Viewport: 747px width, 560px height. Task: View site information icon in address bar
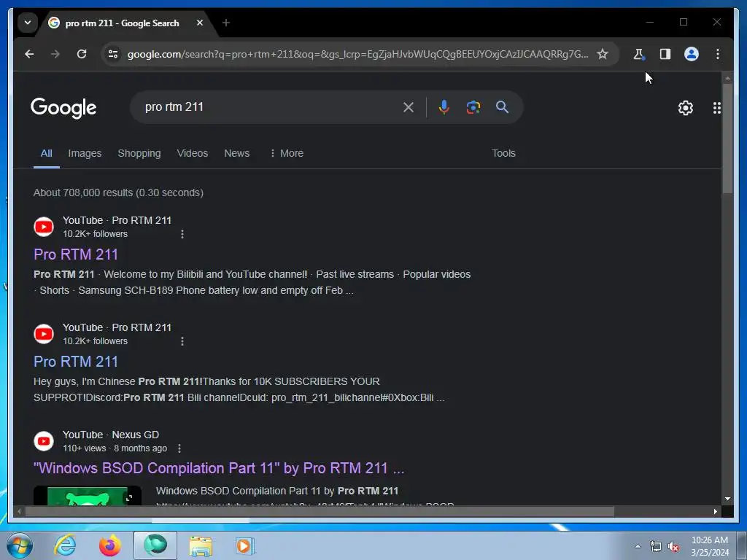tap(113, 54)
